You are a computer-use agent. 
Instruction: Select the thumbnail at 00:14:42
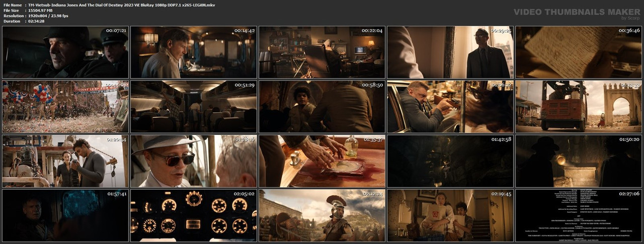(x=194, y=52)
